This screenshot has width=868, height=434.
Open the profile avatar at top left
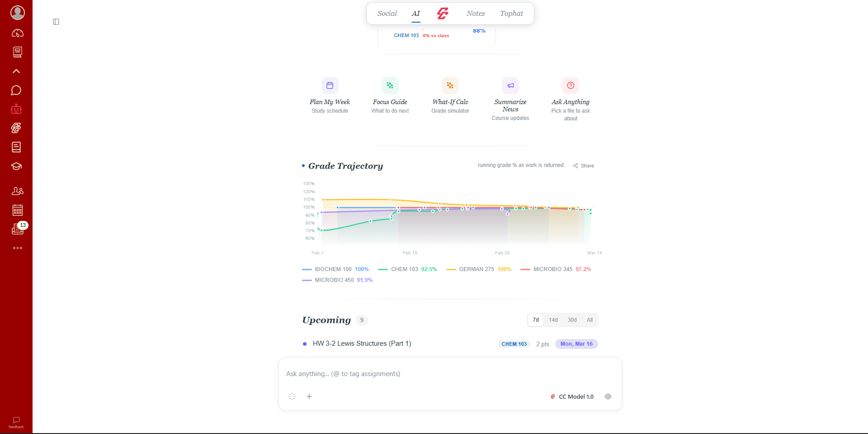click(18, 13)
